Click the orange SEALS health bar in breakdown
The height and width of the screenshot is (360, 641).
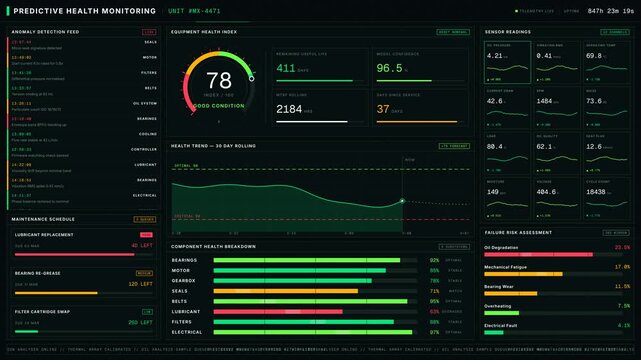pyautogui.click(x=286, y=291)
